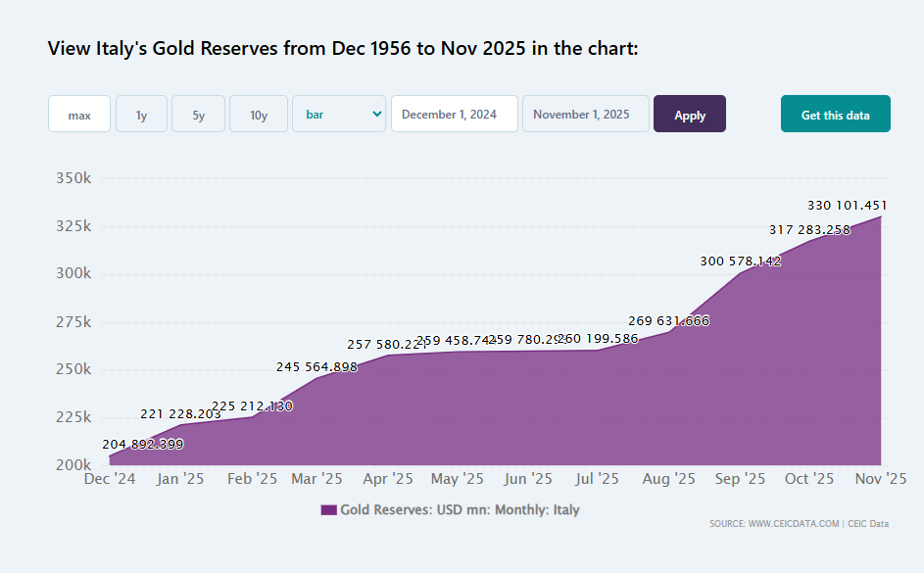Select the 269 631.666 data label
Screen dimensions: 924x573
click(668, 320)
